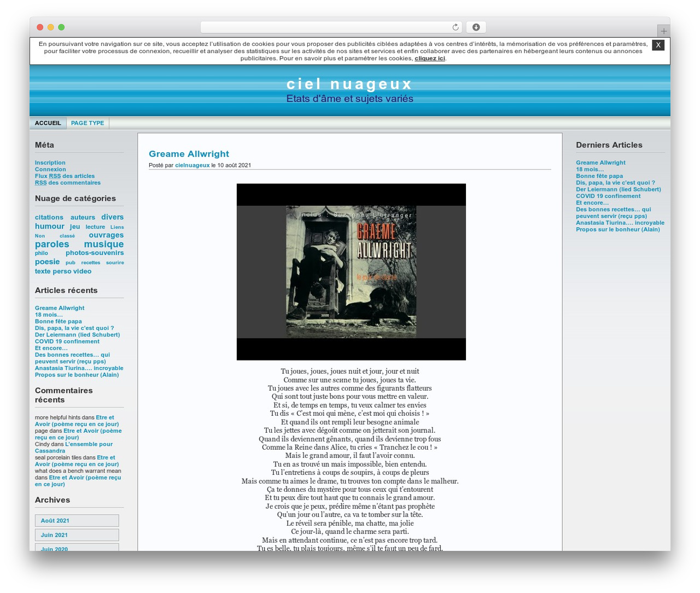The image size is (700, 593).
Task: Select the 'texte perso' category tag
Action: click(x=53, y=271)
